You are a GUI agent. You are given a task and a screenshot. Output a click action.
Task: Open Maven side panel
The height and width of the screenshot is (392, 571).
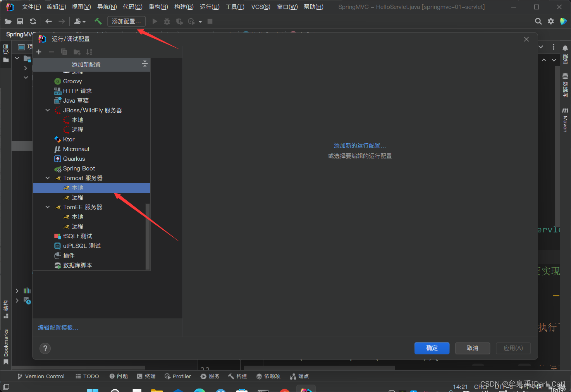(x=565, y=120)
